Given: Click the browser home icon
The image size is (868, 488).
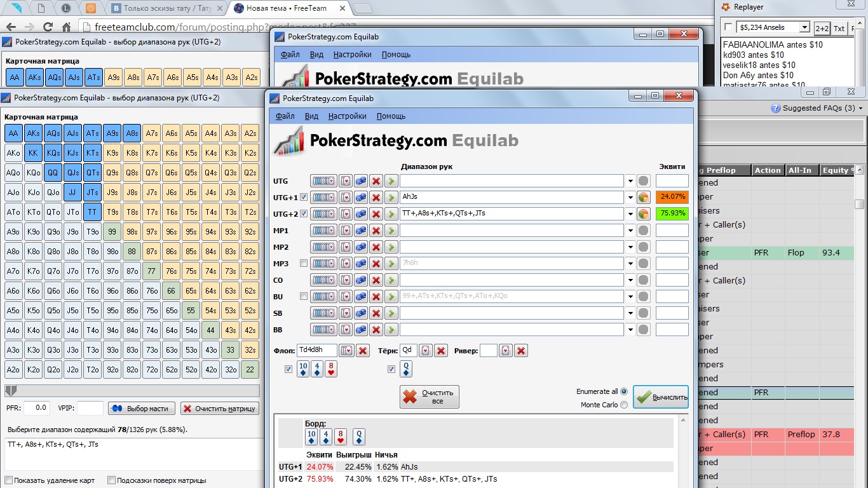Looking at the screenshot, I should (66, 27).
